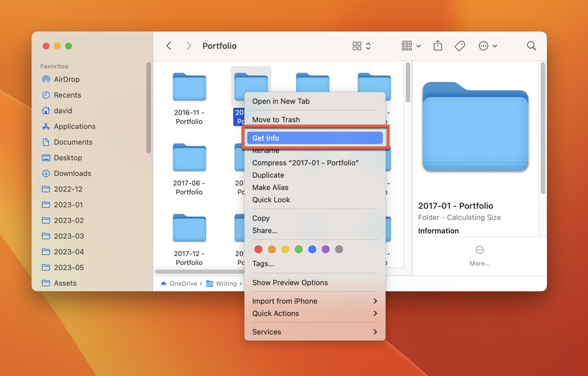This screenshot has width=588, height=376.
Task: Open the view switcher dropdown
Action: pyautogui.click(x=361, y=45)
